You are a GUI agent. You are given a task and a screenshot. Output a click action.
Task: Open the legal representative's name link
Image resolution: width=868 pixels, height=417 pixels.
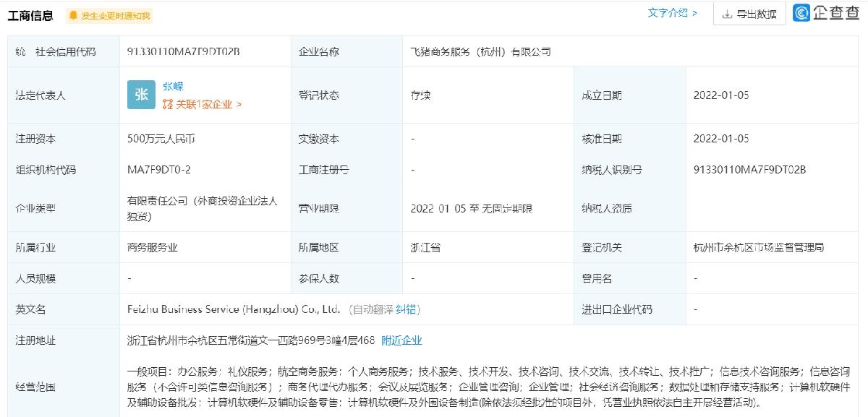[173, 86]
